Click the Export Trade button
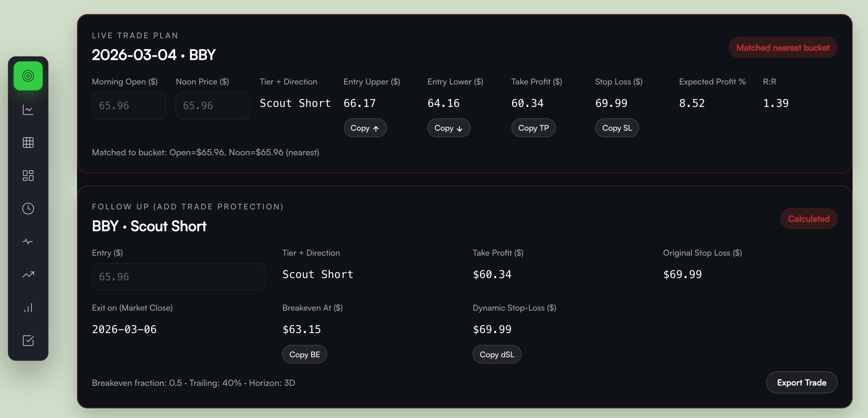 click(x=801, y=383)
